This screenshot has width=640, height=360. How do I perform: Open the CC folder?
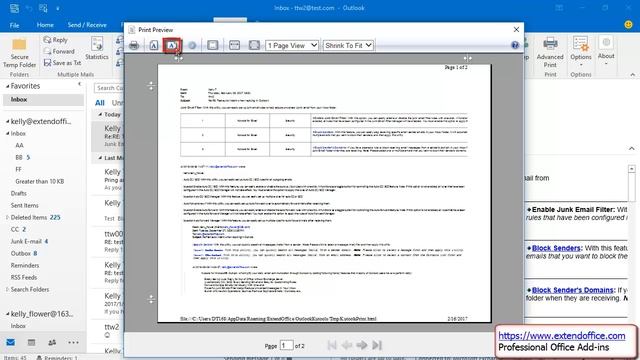click(x=15, y=229)
